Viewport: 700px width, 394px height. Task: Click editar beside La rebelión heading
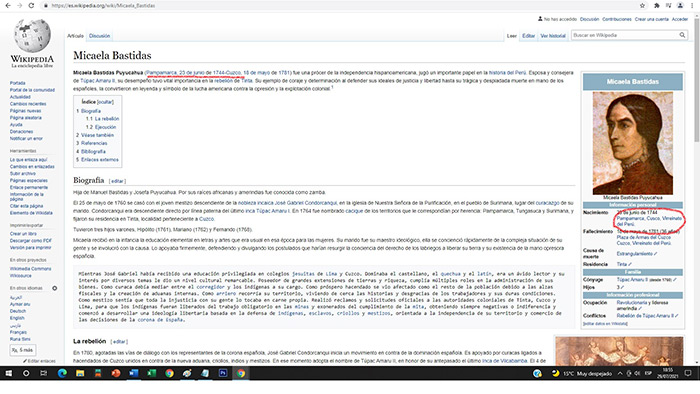[119, 342]
